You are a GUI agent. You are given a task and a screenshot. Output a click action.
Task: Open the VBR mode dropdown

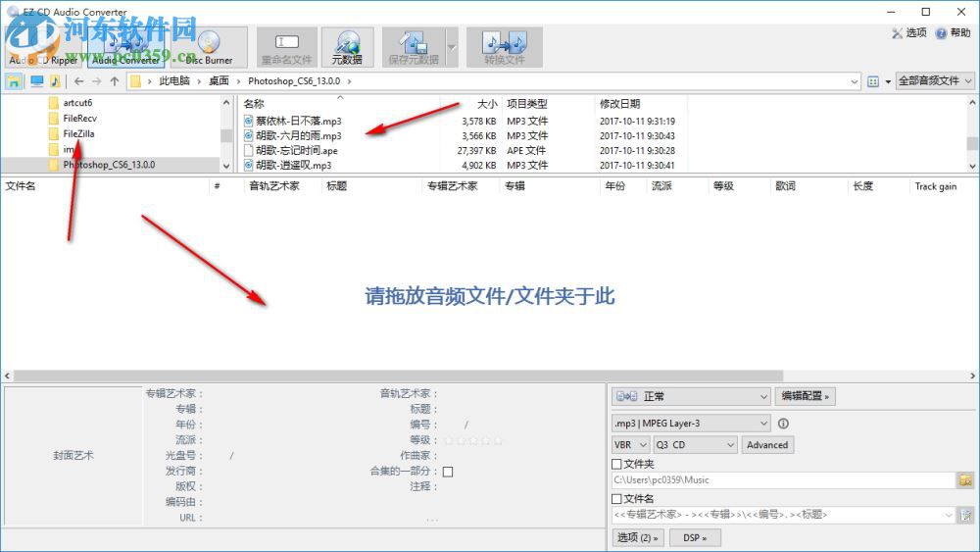tap(631, 445)
